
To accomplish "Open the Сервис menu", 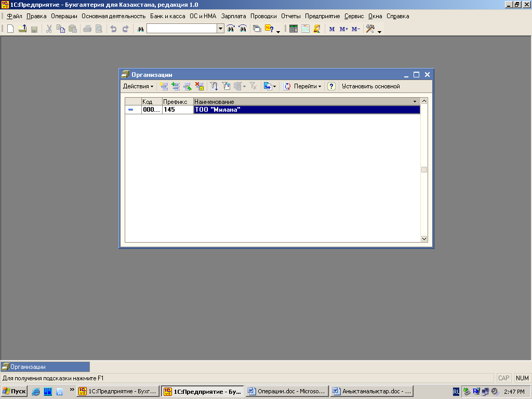I will 354,16.
